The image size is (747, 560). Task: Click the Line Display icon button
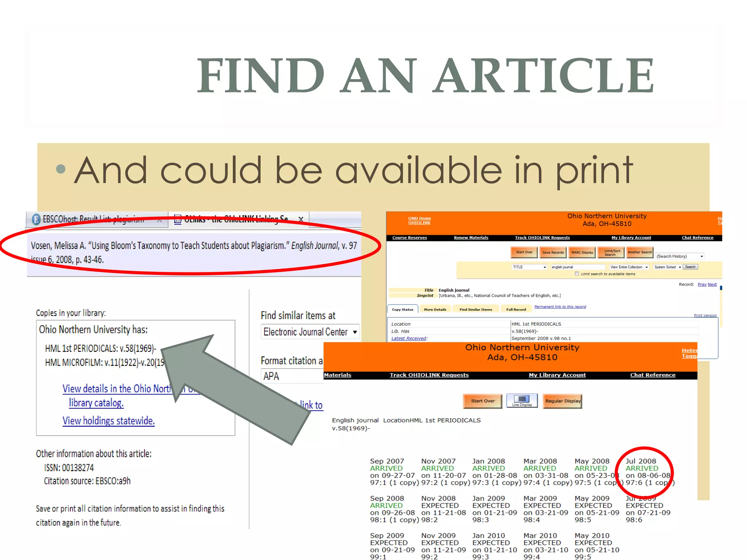[522, 401]
